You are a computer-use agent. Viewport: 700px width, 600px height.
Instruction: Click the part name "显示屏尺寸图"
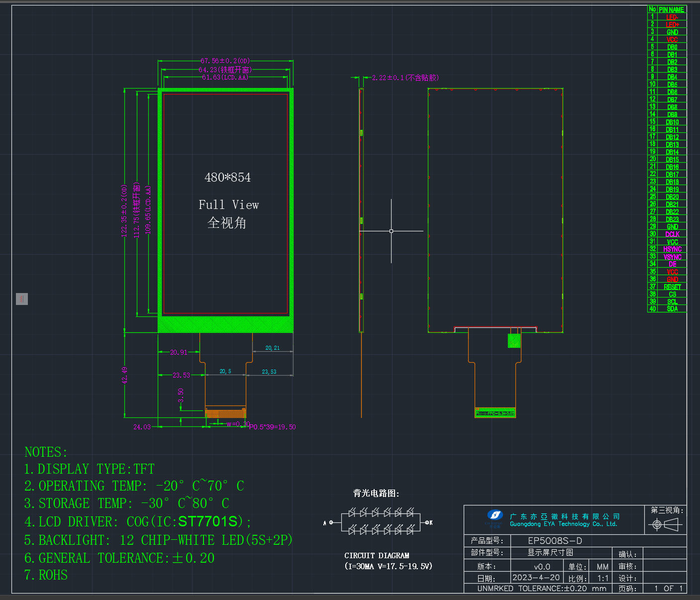point(550,553)
